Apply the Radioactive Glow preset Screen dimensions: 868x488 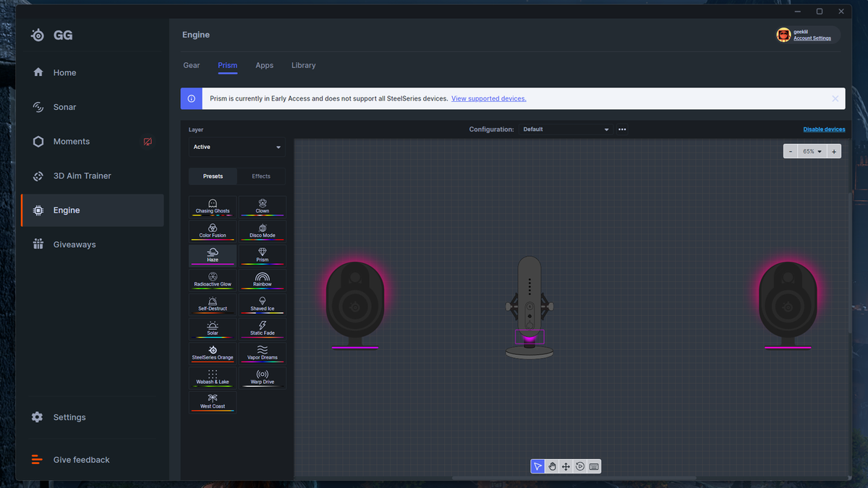[x=213, y=281]
